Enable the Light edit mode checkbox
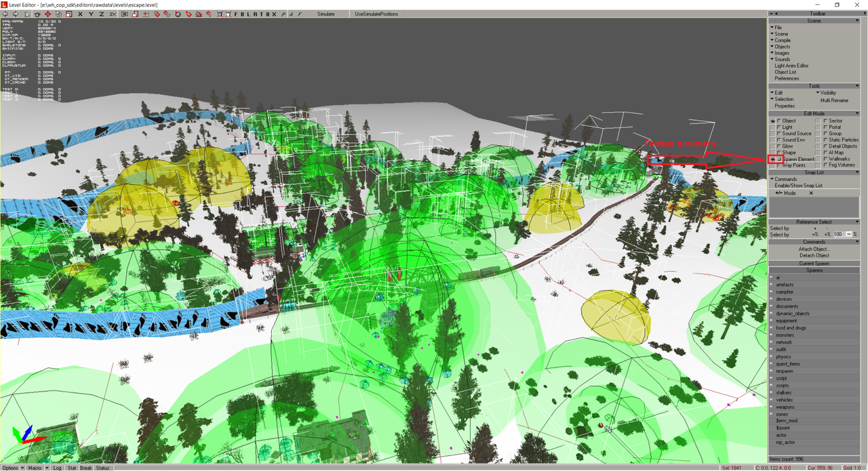Viewport: 868px width, 471px height. [x=779, y=127]
